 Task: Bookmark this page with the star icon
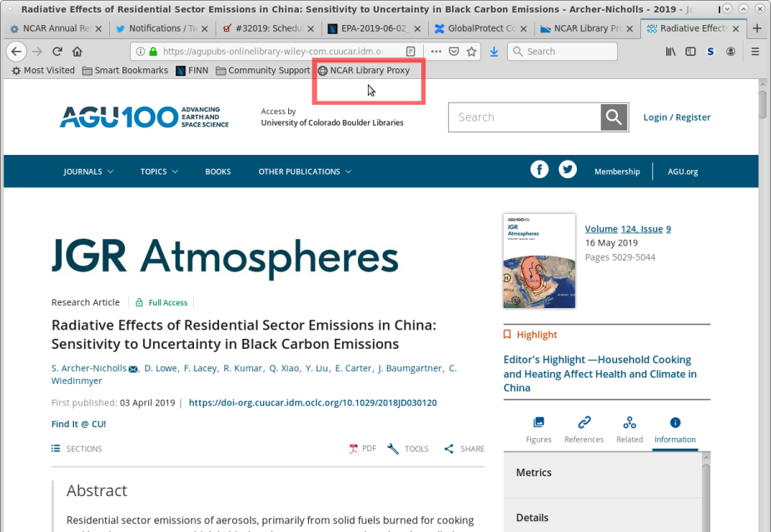pyautogui.click(x=472, y=52)
